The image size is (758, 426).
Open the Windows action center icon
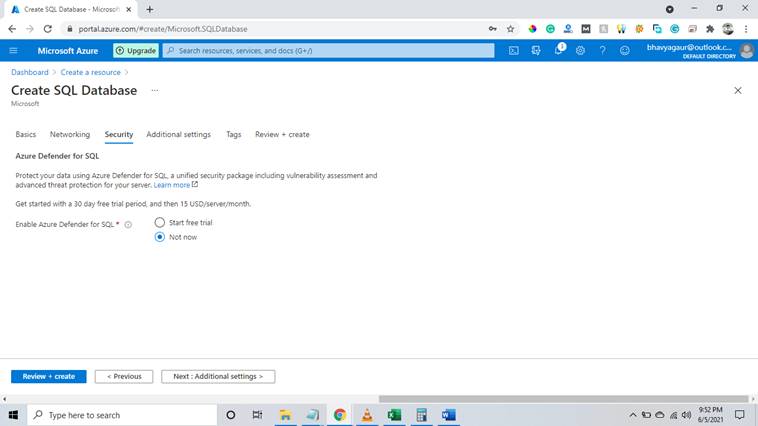[740, 415]
